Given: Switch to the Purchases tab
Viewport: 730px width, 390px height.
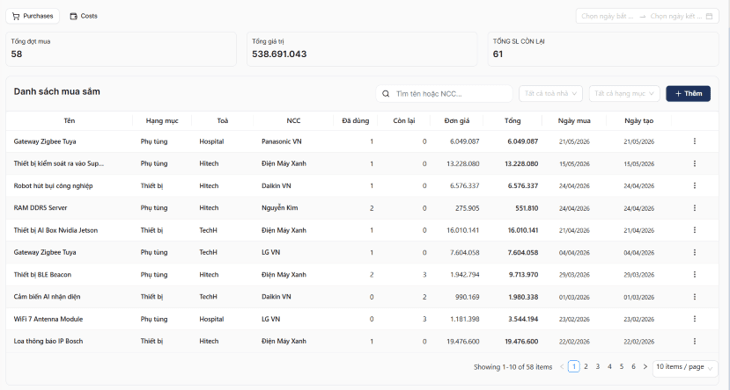Looking at the screenshot, I should coord(33,16).
